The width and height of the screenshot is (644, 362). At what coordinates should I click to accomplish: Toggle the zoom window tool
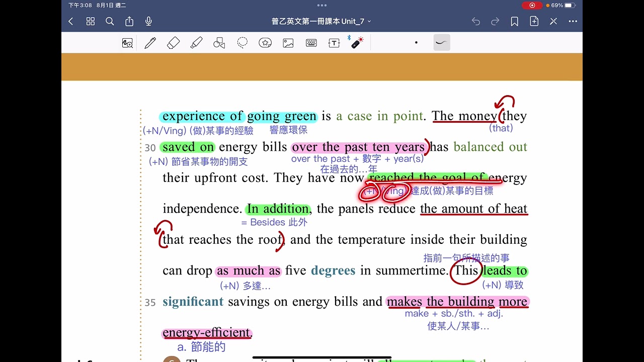click(127, 43)
